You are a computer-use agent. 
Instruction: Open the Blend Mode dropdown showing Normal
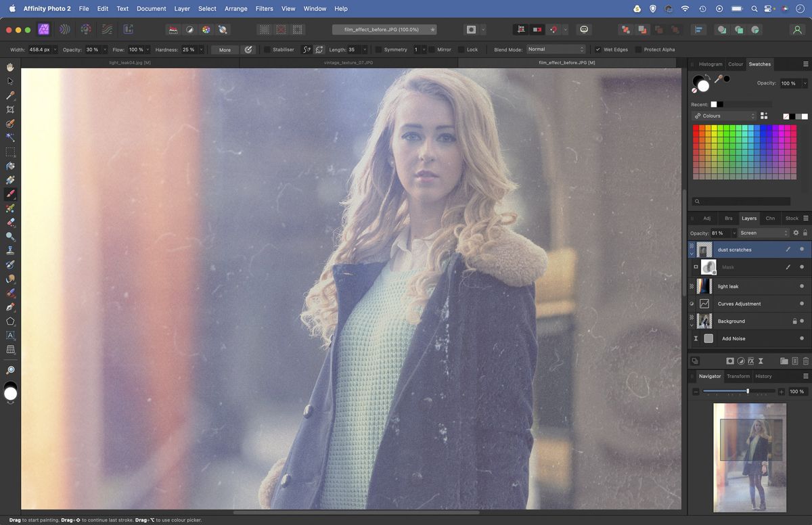click(x=556, y=49)
